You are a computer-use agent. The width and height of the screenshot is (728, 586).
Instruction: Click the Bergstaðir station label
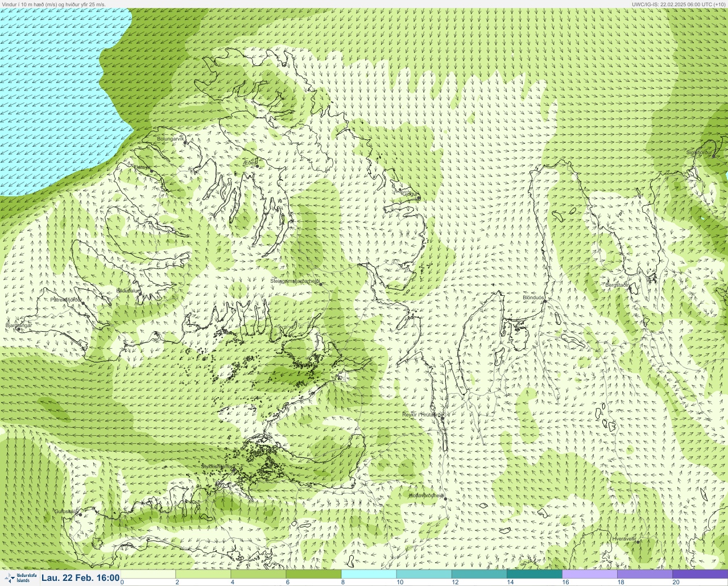[617, 284]
